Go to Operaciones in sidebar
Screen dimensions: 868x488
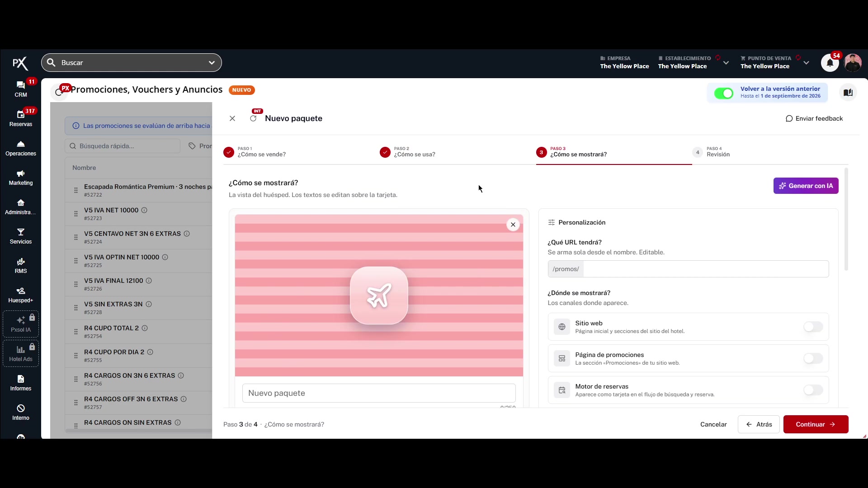[x=21, y=148]
